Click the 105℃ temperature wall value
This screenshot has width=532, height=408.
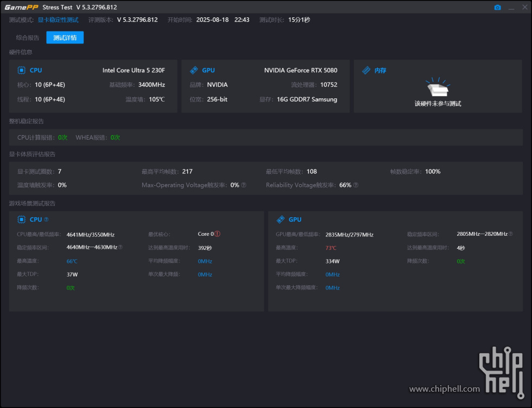[x=157, y=99]
